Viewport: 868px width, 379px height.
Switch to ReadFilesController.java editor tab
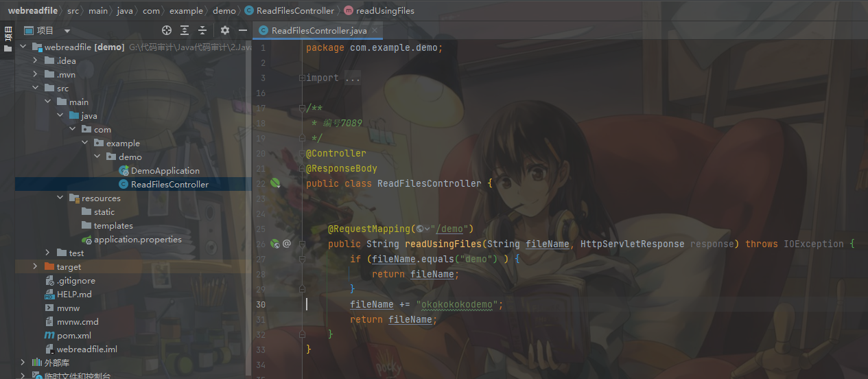pos(318,30)
